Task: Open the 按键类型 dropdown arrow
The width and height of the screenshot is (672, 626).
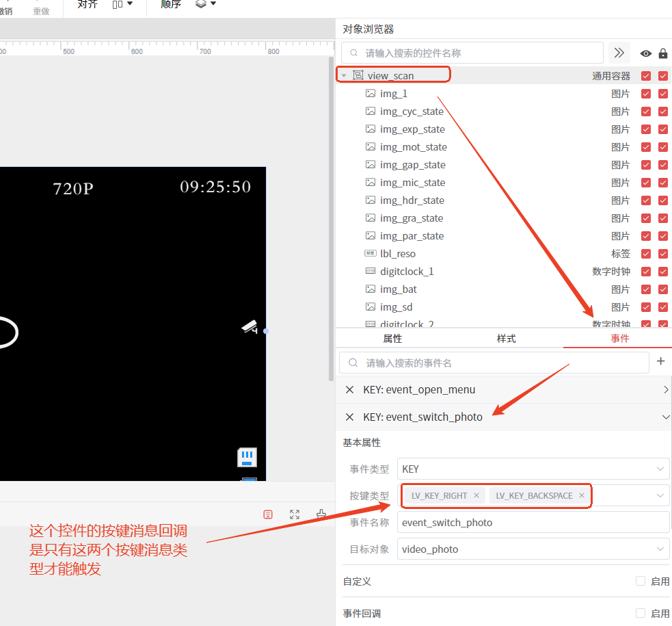Action: pyautogui.click(x=660, y=495)
